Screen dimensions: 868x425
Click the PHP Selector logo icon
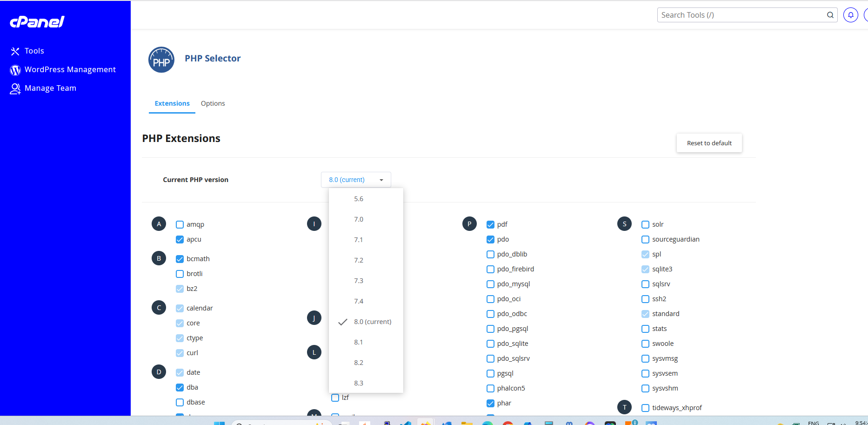click(x=161, y=60)
